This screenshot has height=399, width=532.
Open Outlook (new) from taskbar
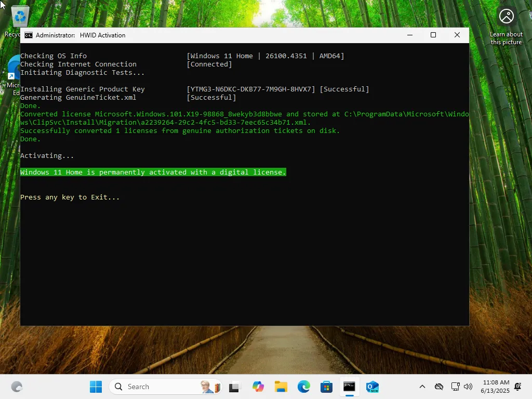pos(372,387)
